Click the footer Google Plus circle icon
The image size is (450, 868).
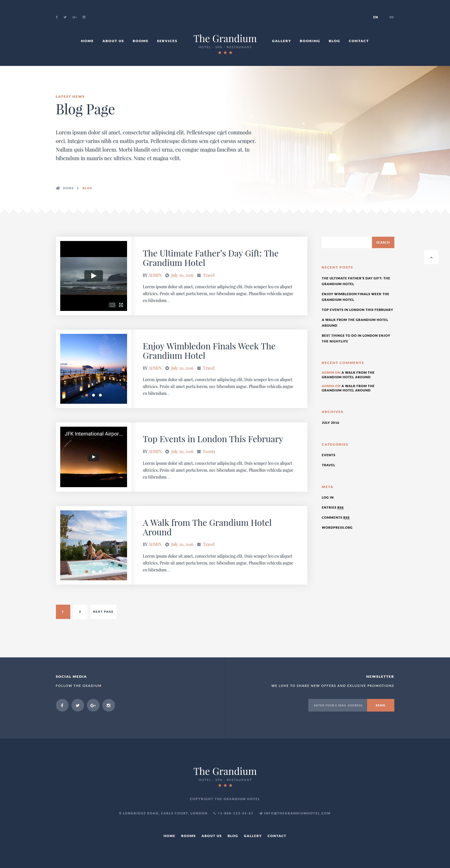click(x=93, y=705)
